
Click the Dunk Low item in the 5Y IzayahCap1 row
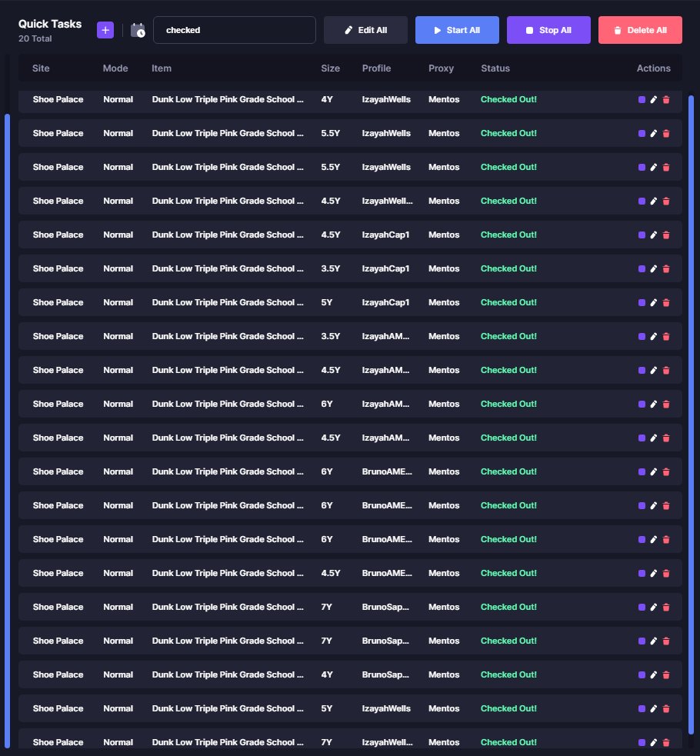tap(228, 302)
